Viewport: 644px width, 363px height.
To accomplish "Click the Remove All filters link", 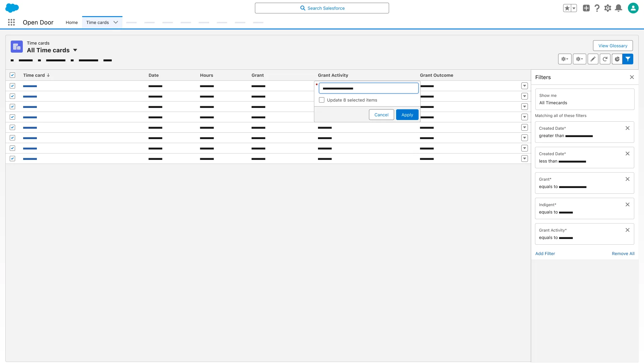I will coord(623,253).
